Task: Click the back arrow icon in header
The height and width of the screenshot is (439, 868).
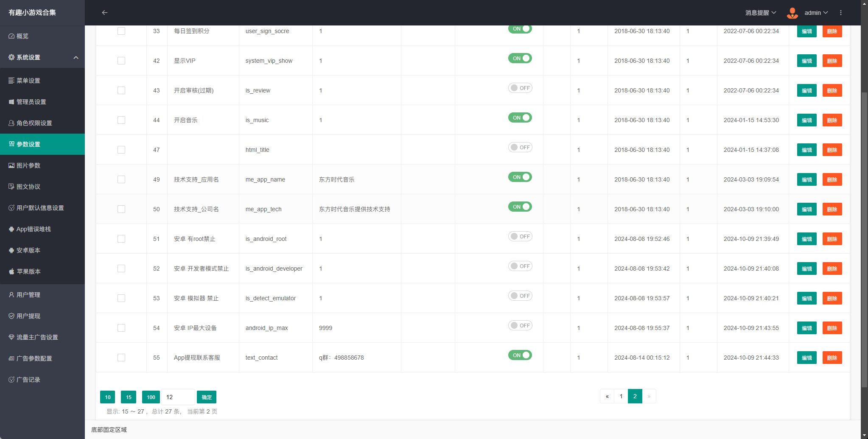Action: [x=105, y=13]
